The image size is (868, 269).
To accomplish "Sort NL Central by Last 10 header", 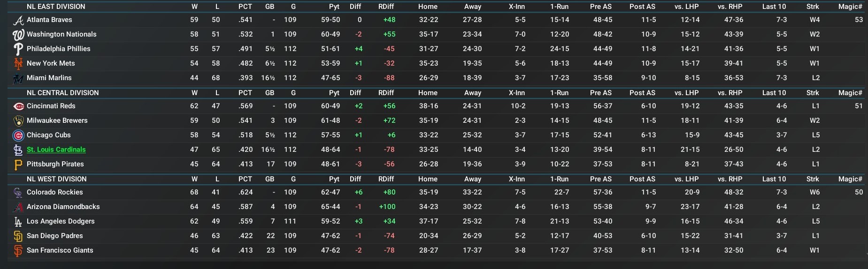I will (x=774, y=93).
